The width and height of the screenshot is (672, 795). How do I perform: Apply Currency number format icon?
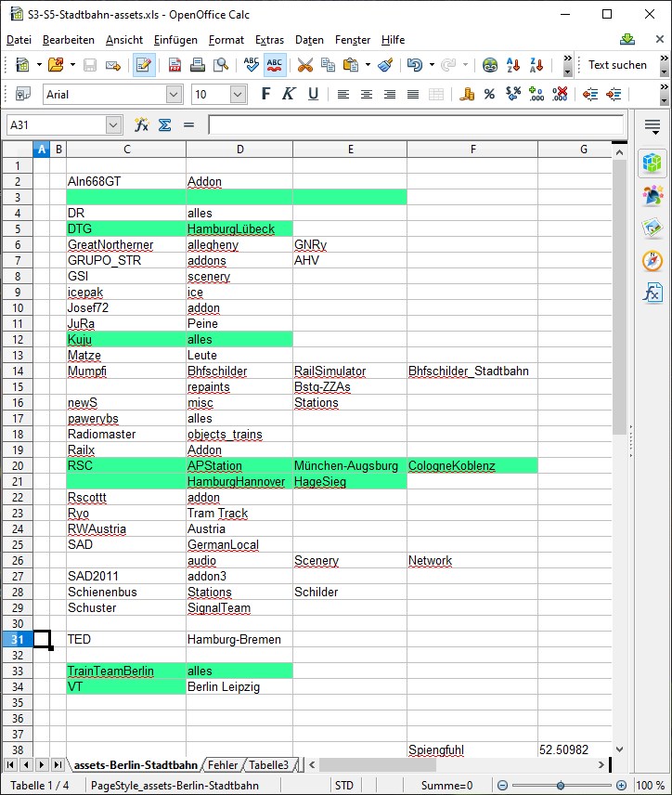coord(466,95)
